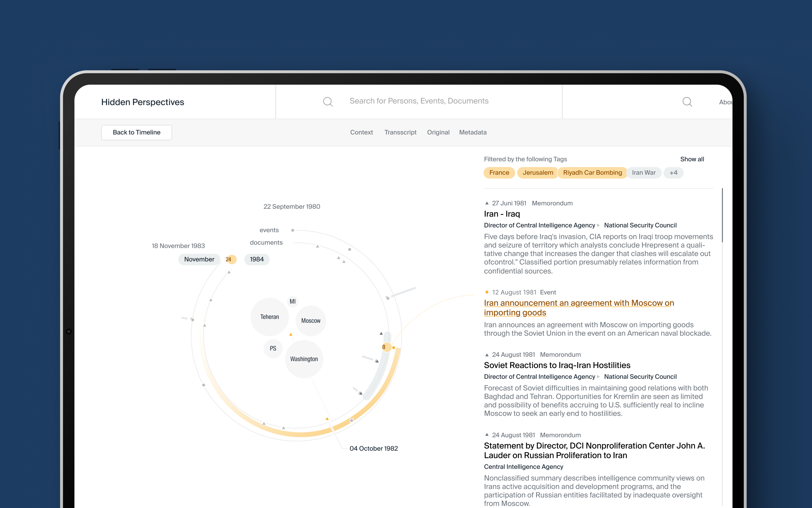Click the right-hand search magnifier icon
The image size is (812, 508).
coord(687,102)
